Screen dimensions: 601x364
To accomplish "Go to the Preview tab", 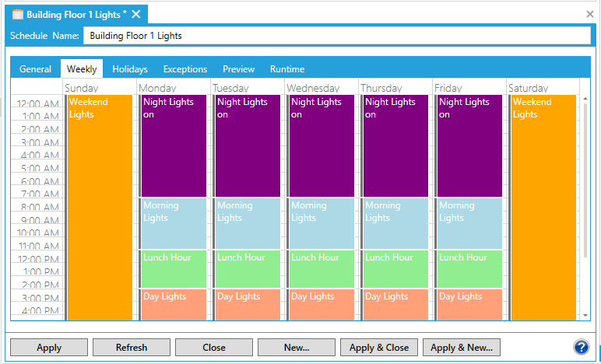I will click(238, 69).
